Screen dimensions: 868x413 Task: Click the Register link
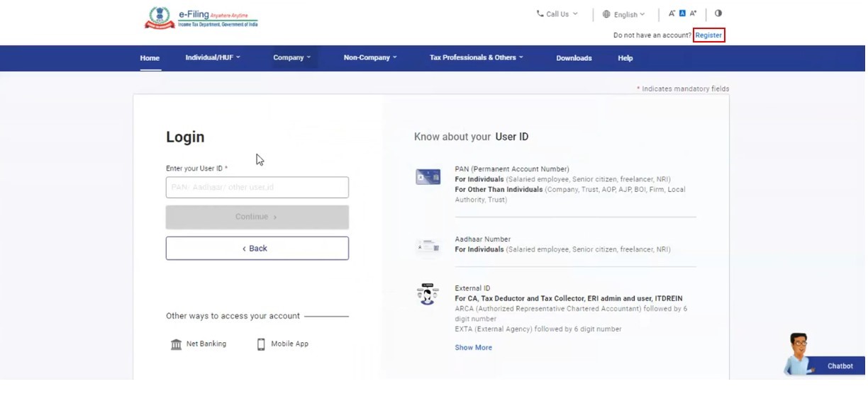coord(708,35)
